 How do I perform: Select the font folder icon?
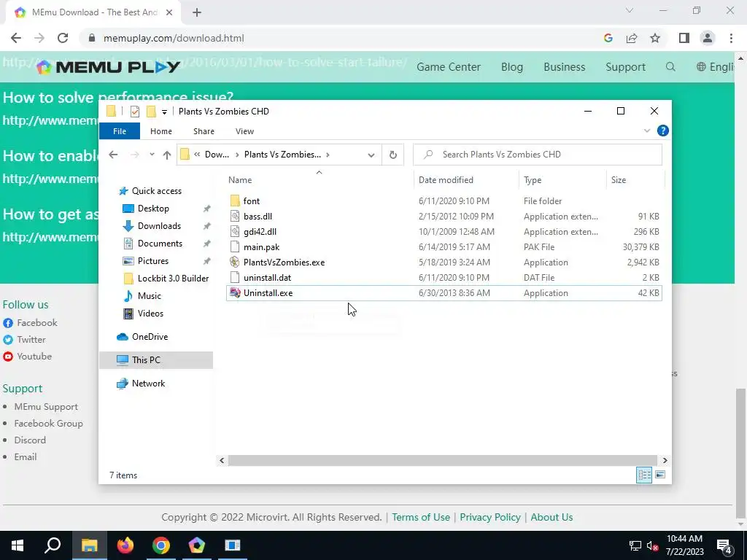pos(235,201)
